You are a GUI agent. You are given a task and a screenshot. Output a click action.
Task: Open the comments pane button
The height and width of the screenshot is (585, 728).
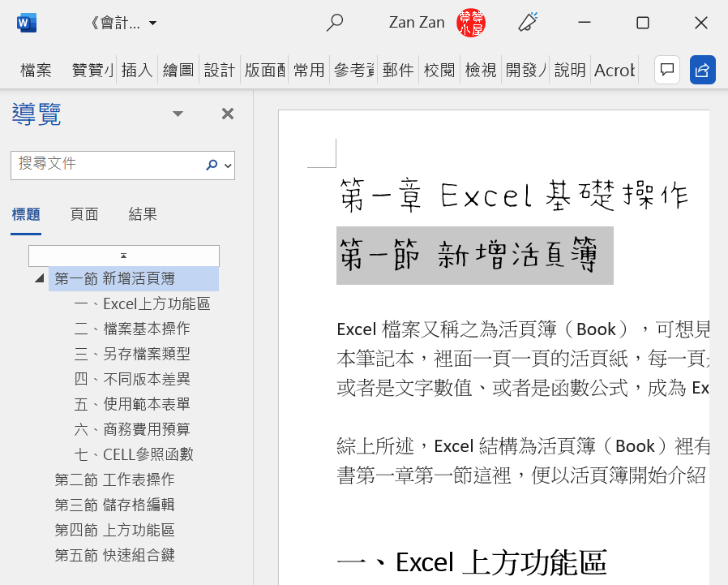[667, 70]
